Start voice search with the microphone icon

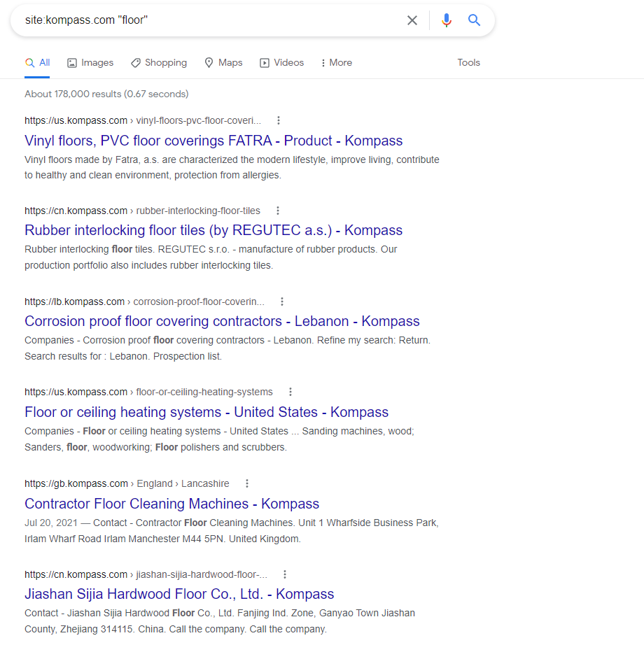click(x=447, y=20)
